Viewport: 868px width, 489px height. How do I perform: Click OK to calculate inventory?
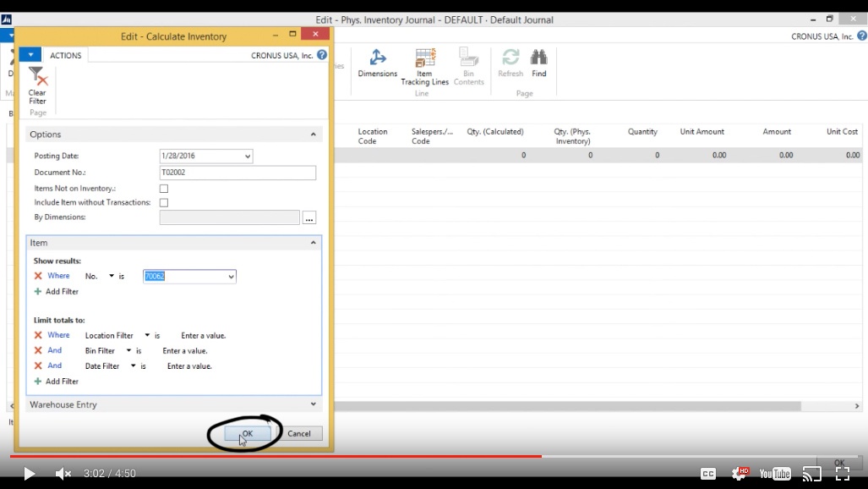248,433
